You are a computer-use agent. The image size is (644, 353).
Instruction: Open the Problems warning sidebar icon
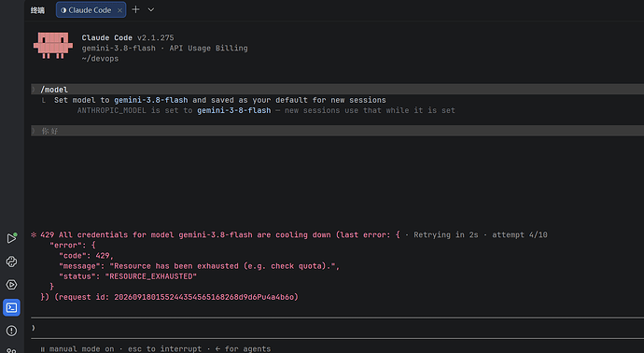(11, 331)
